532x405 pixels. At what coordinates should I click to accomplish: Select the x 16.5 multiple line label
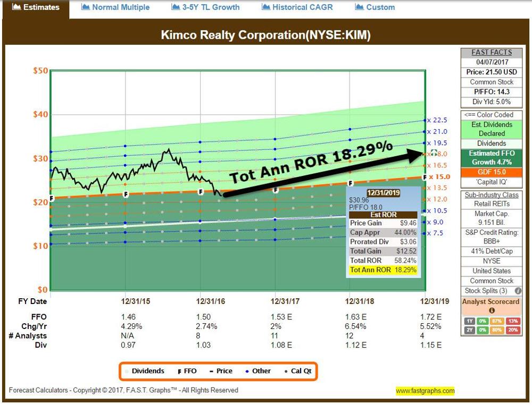[x=437, y=165]
